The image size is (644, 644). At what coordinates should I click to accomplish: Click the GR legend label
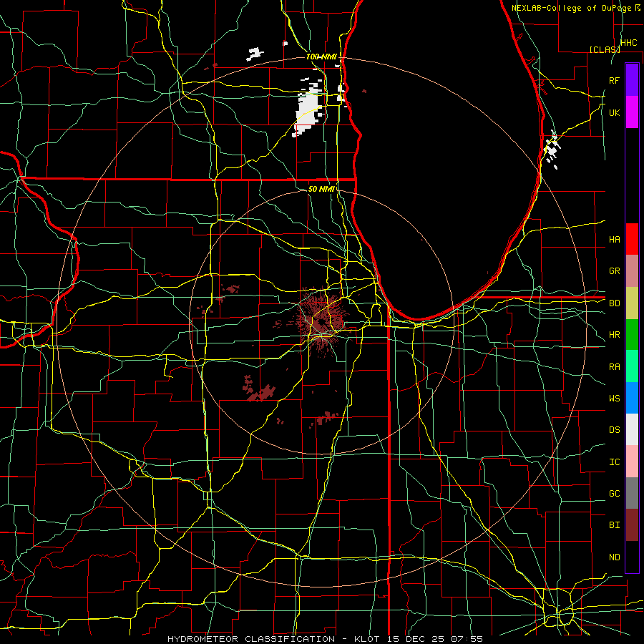pos(614,271)
